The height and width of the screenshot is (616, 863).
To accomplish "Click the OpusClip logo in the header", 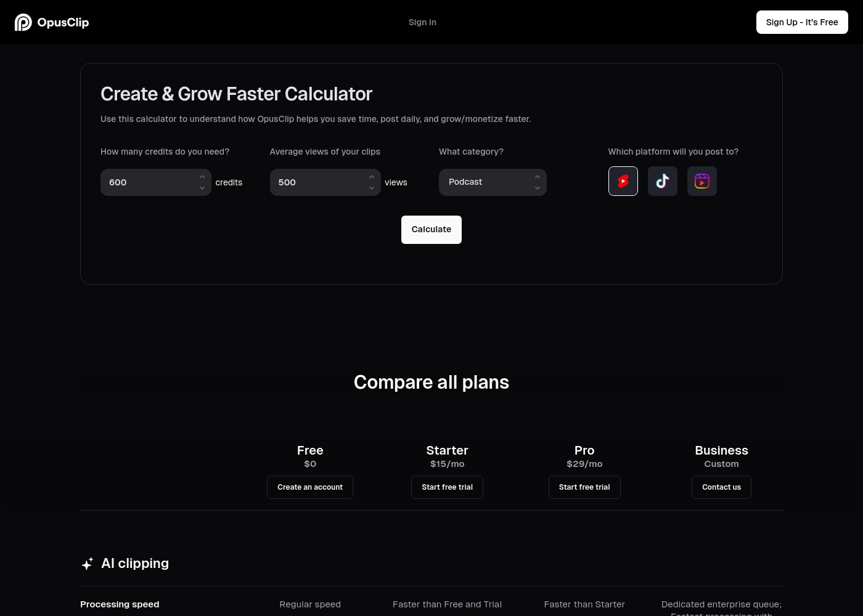I will coord(52,22).
